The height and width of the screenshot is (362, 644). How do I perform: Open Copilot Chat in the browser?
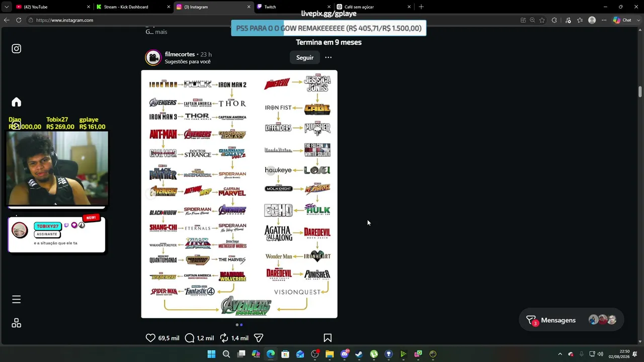click(x=622, y=20)
